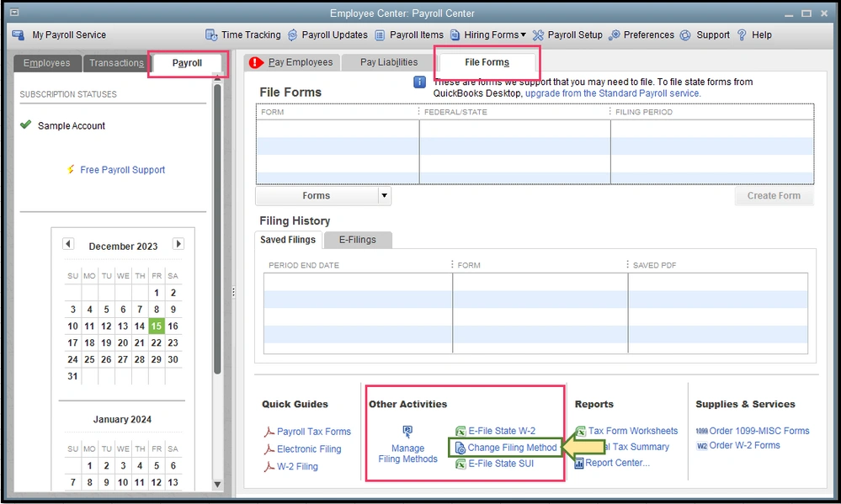Open the Free Payroll Support link
Screen dimensions: 841x504
122,170
